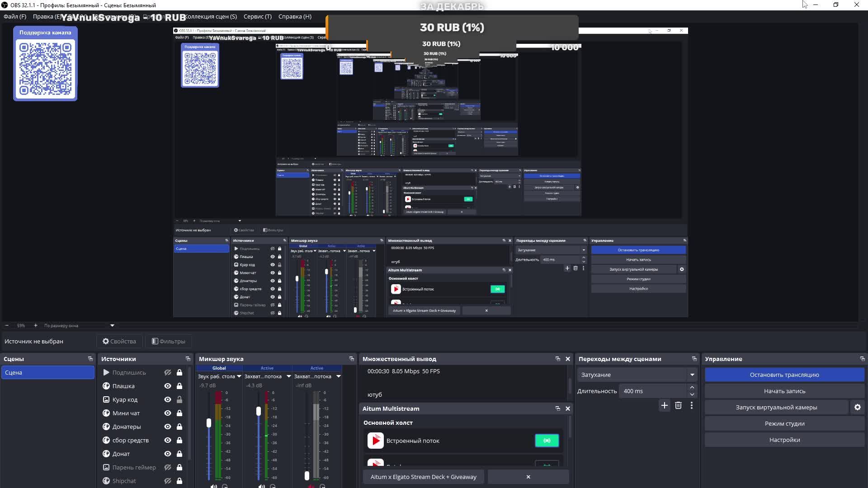Unlock the Плашка source lock icon
The image size is (868, 488).
coord(179,386)
